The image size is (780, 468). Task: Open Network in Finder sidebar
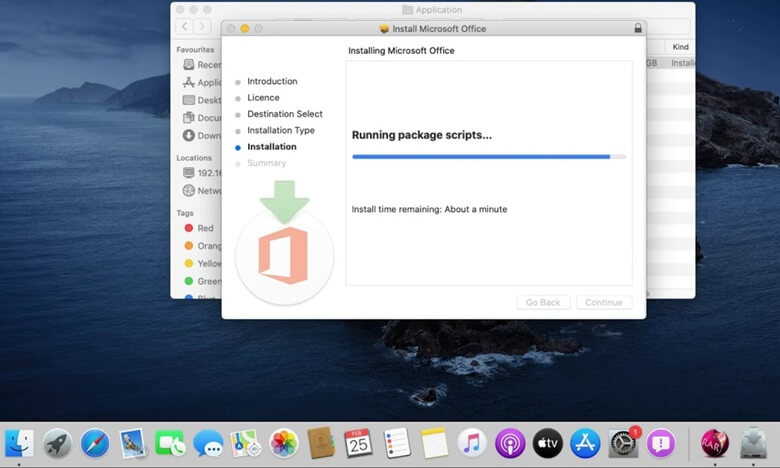(201, 190)
